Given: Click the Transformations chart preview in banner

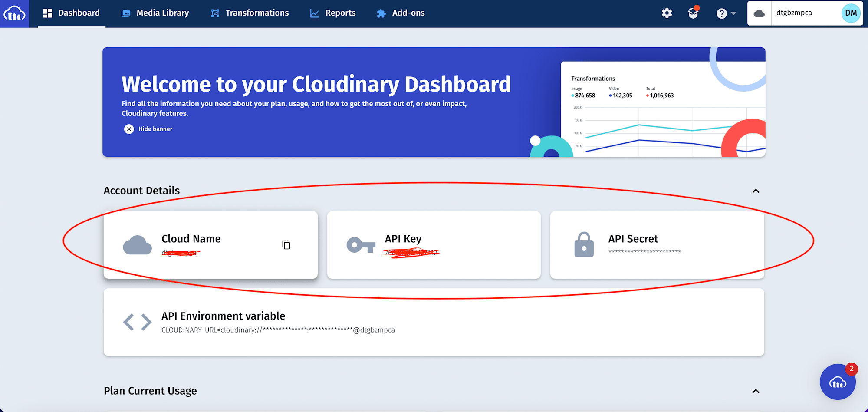Looking at the screenshot, I should (x=663, y=109).
